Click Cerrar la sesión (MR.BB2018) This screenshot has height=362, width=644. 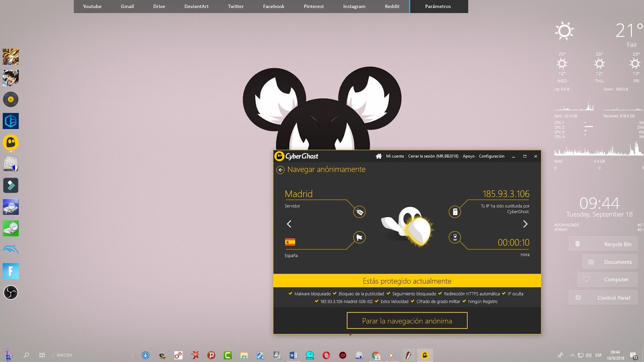[x=433, y=156]
